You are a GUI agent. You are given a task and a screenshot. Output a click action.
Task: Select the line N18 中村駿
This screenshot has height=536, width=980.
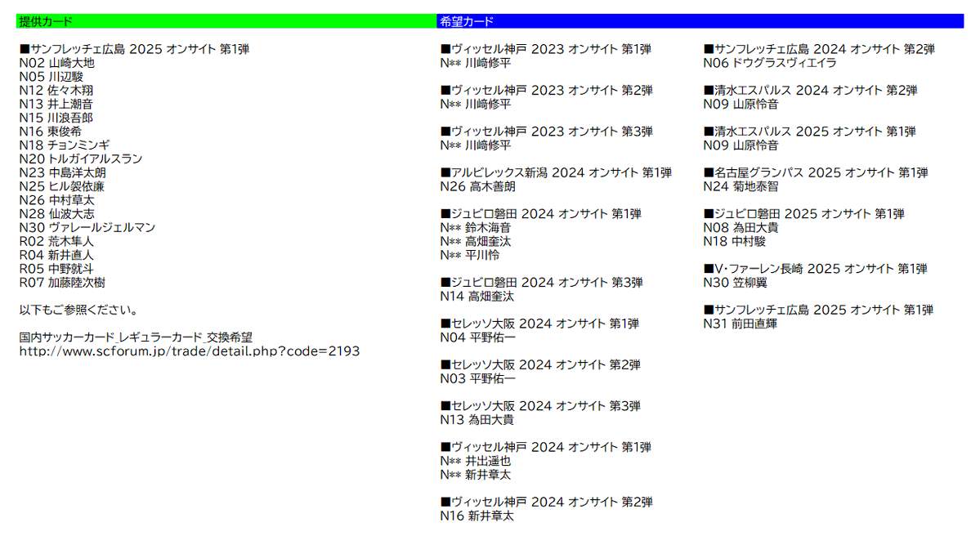click(x=734, y=242)
